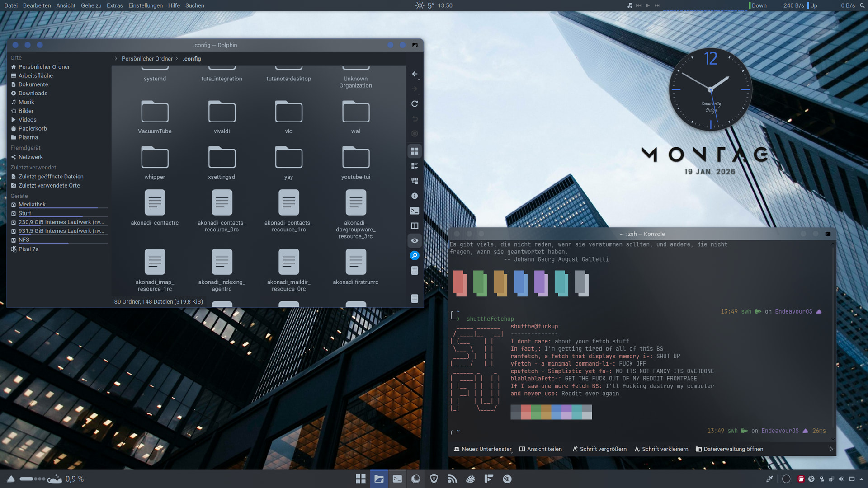Expand the hidden system tray icons arrow
Viewport: 868px width, 488px height.
pyautogui.click(x=861, y=479)
